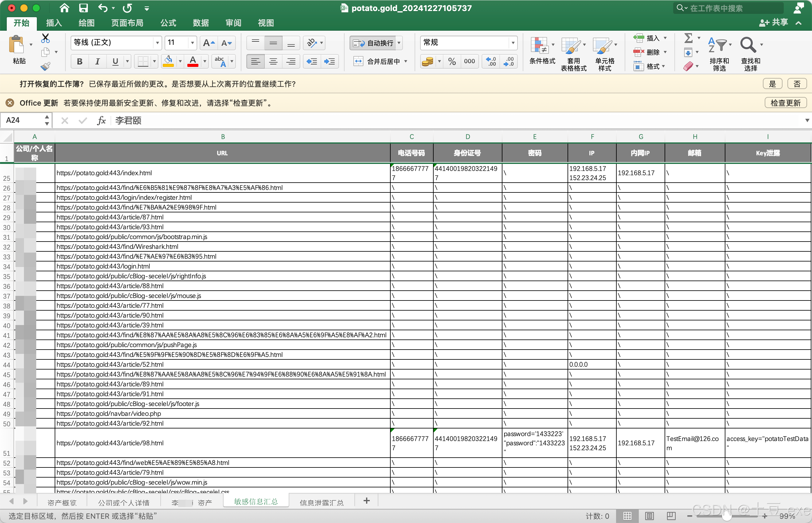Open the font size dropdown
Screen dimensions: 812x523
[x=193, y=43]
